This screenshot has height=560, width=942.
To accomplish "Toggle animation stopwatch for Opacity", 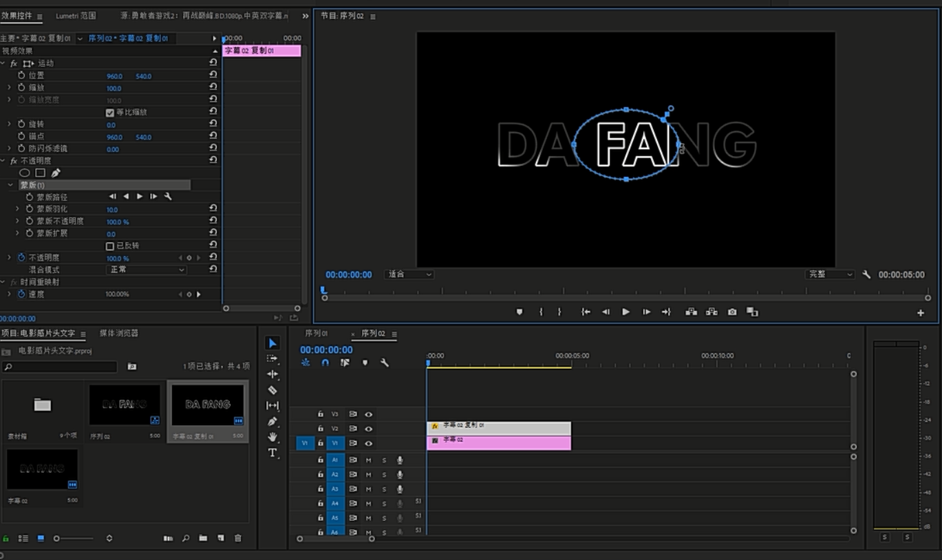I will pyautogui.click(x=21, y=257).
